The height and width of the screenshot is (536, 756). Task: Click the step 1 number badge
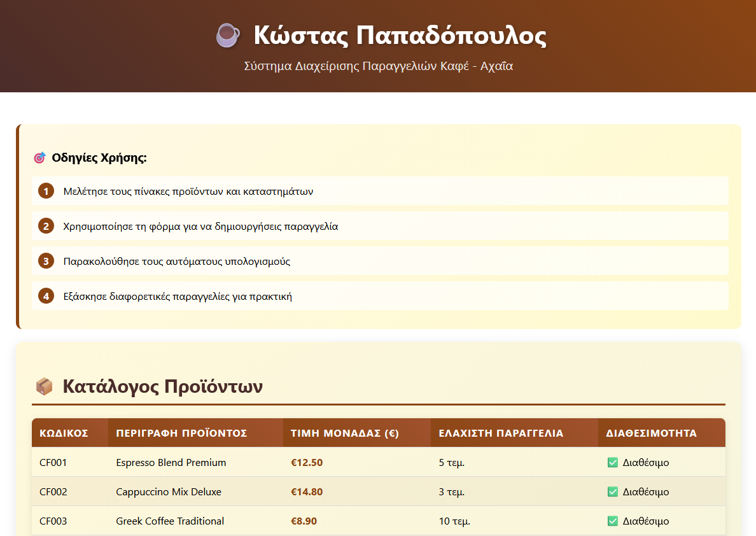pyautogui.click(x=46, y=191)
